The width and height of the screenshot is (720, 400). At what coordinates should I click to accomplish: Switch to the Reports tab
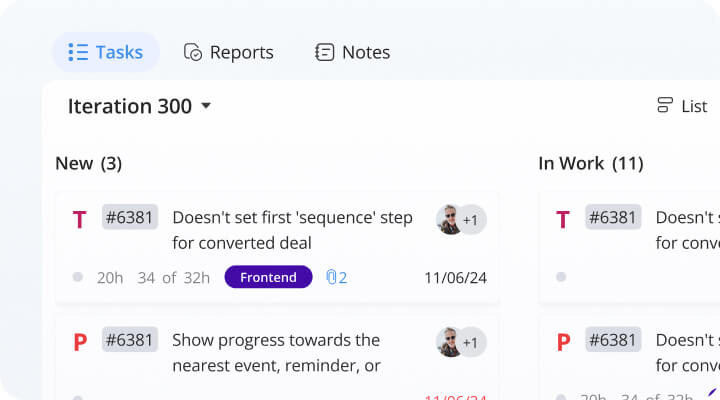point(228,52)
